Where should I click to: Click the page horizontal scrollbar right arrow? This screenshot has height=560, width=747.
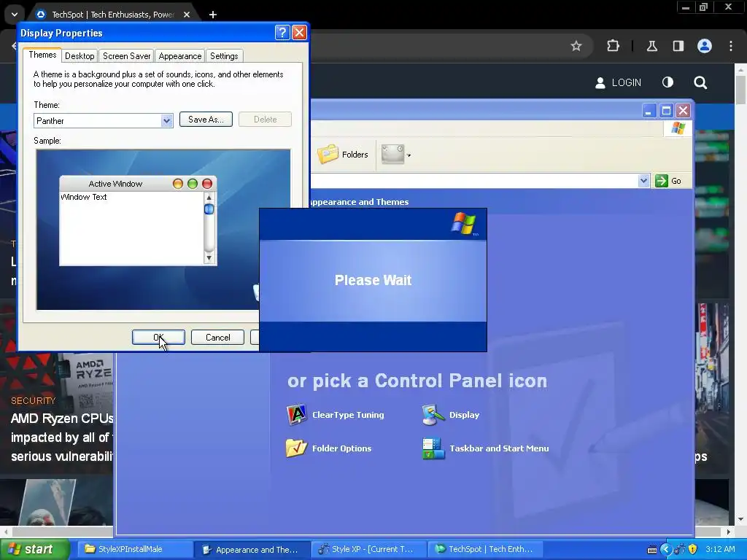(x=729, y=532)
